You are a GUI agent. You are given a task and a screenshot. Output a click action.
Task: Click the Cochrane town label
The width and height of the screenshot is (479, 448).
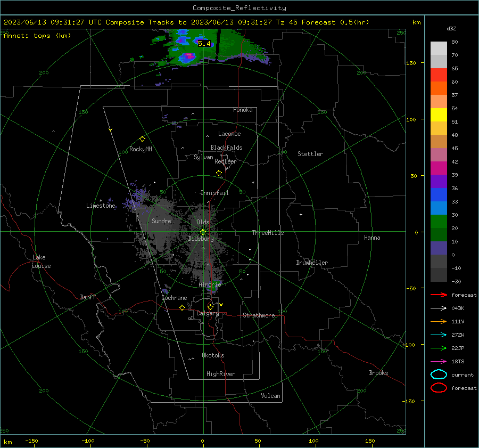pos(174,298)
